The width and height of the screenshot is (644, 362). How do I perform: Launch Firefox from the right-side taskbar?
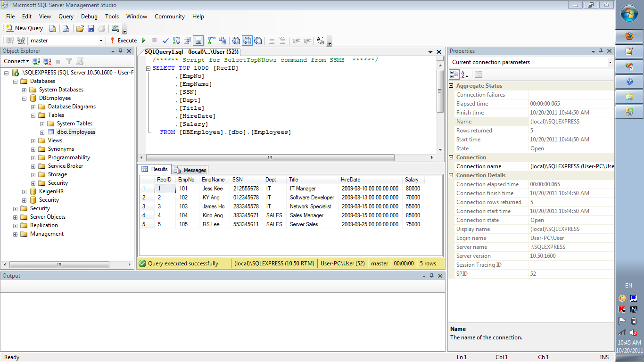pyautogui.click(x=629, y=36)
